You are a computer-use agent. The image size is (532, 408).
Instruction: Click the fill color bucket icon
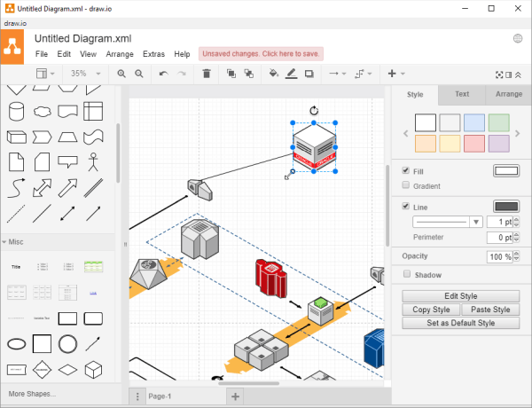click(273, 74)
